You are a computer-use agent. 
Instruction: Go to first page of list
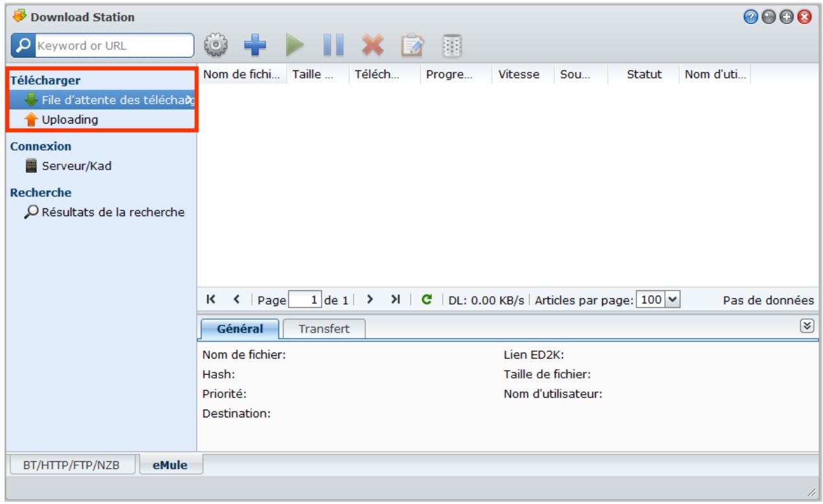(210, 300)
